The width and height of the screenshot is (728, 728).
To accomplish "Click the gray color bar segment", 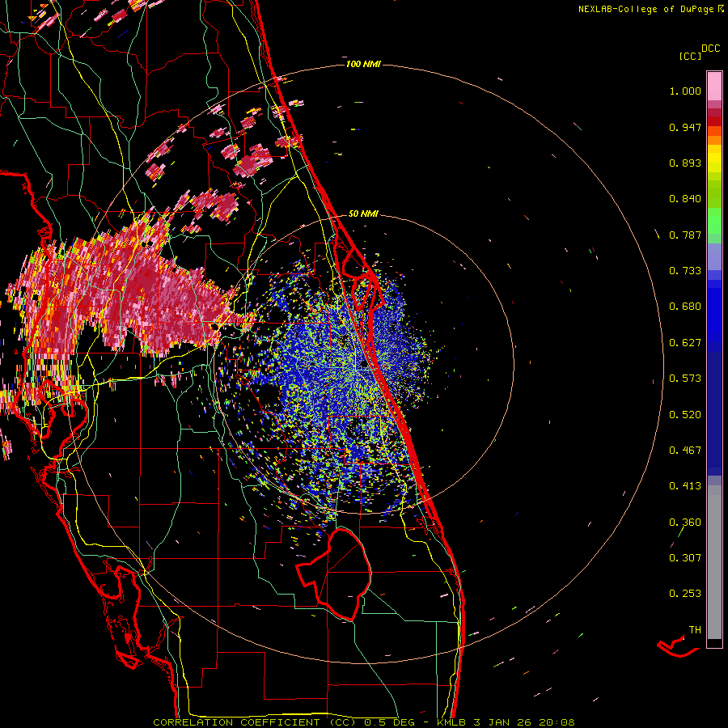I will pyautogui.click(x=714, y=562).
